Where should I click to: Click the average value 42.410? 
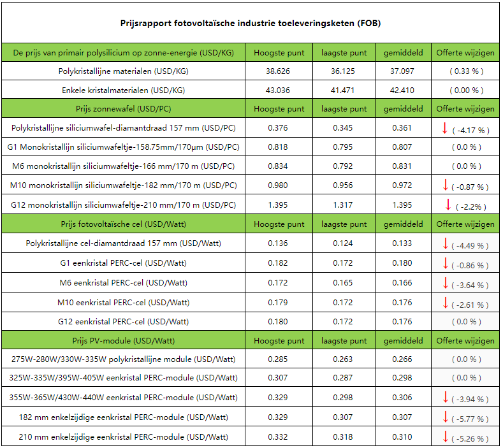pyautogui.click(x=402, y=90)
